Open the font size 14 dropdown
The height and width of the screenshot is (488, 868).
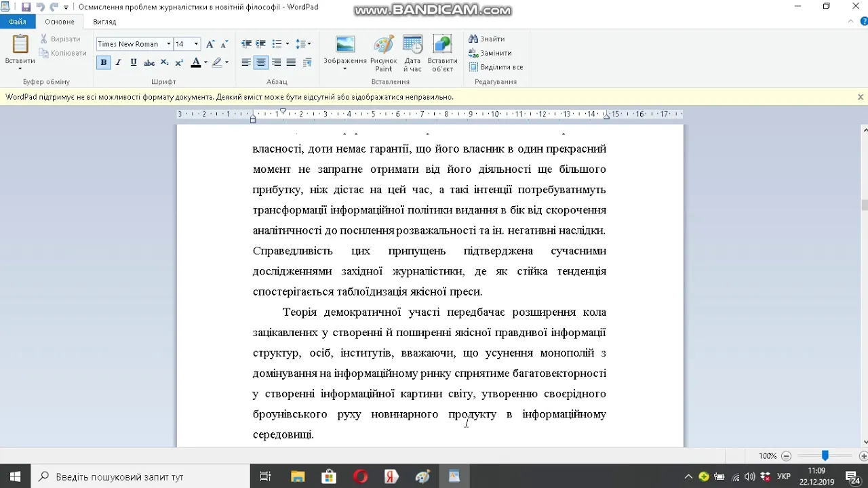(196, 44)
